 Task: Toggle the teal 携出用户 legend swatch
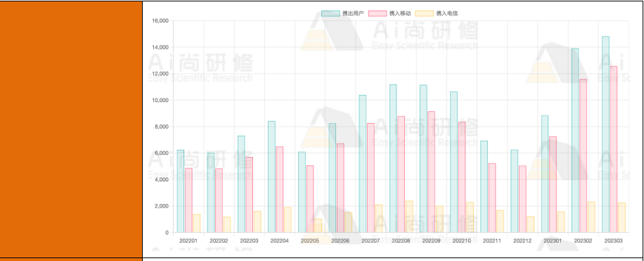(330, 13)
